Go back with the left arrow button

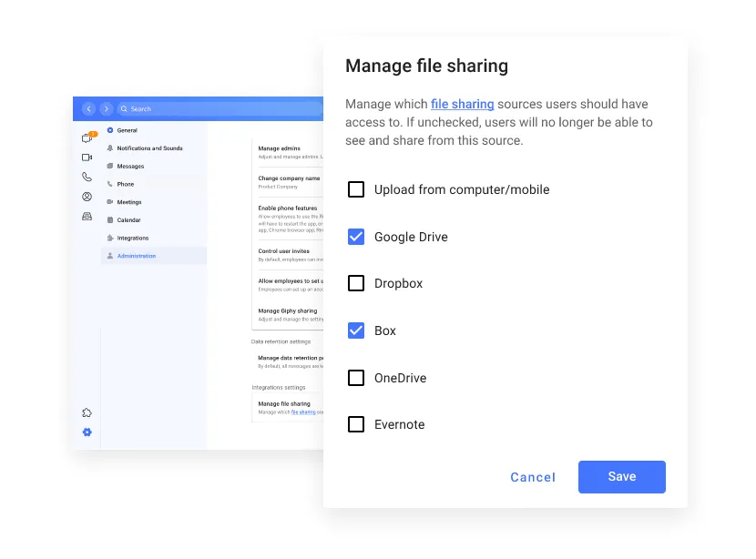pos(88,109)
